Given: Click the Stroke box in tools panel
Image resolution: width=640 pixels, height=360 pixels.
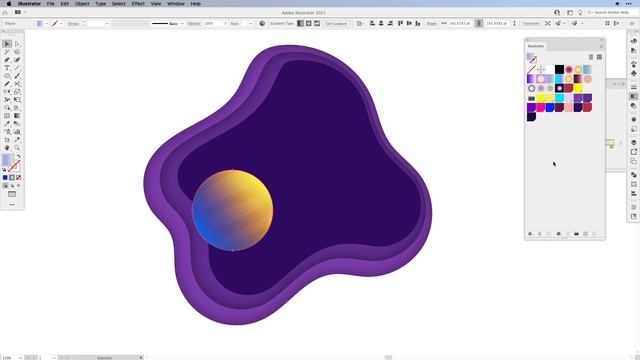Looking at the screenshot, I should (x=14, y=166).
